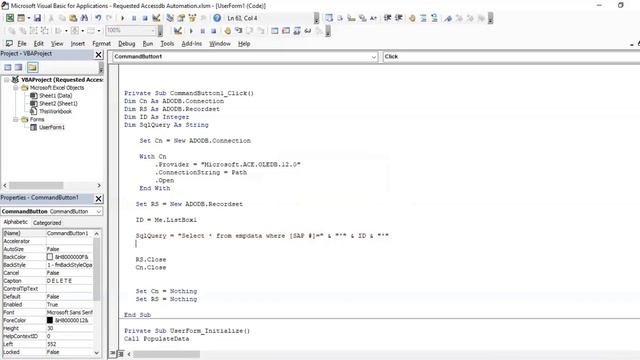The width and height of the screenshot is (640, 360).
Task: Click Comment Block icon on Edit toolbar
Action: (423, 18)
